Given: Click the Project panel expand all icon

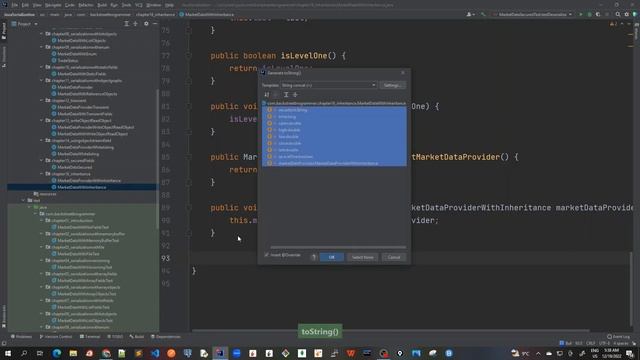Looking at the screenshot, I should coord(127,24).
